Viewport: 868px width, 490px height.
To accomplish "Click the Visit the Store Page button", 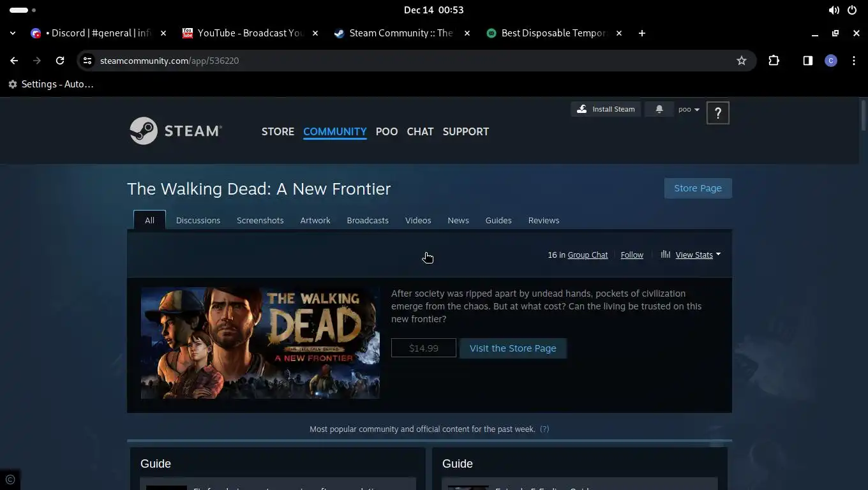I will [x=513, y=348].
